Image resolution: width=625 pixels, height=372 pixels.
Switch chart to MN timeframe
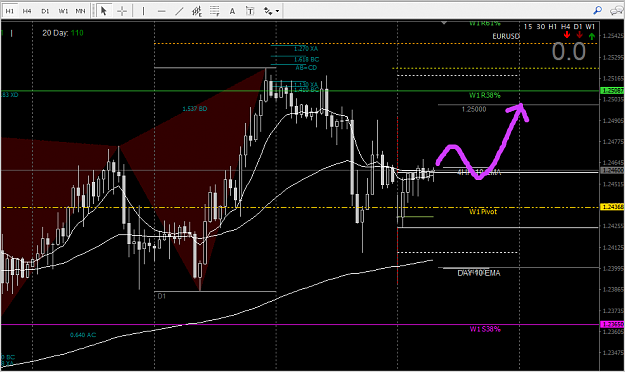(81, 11)
